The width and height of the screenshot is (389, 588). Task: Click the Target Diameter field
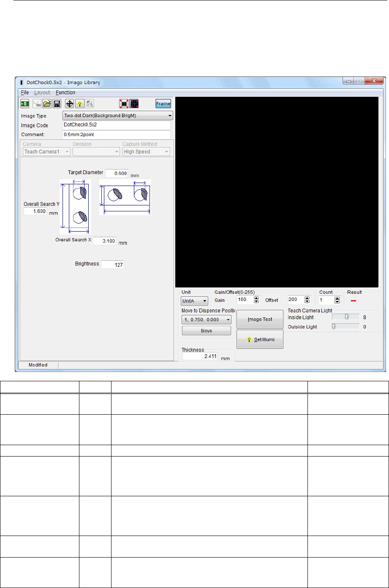[x=117, y=173]
